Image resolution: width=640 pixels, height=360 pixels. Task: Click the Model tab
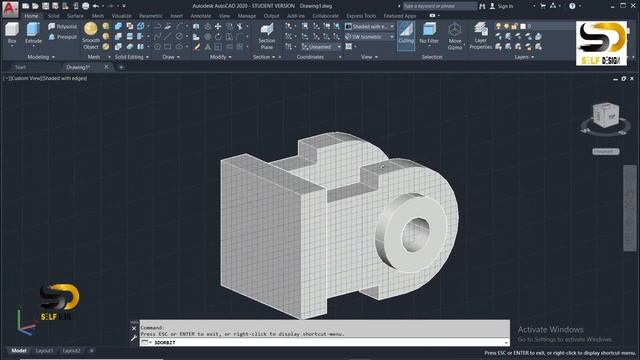pos(19,351)
